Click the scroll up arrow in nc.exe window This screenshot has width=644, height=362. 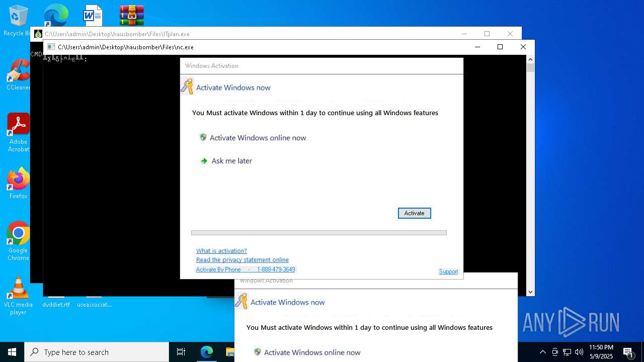(x=530, y=59)
